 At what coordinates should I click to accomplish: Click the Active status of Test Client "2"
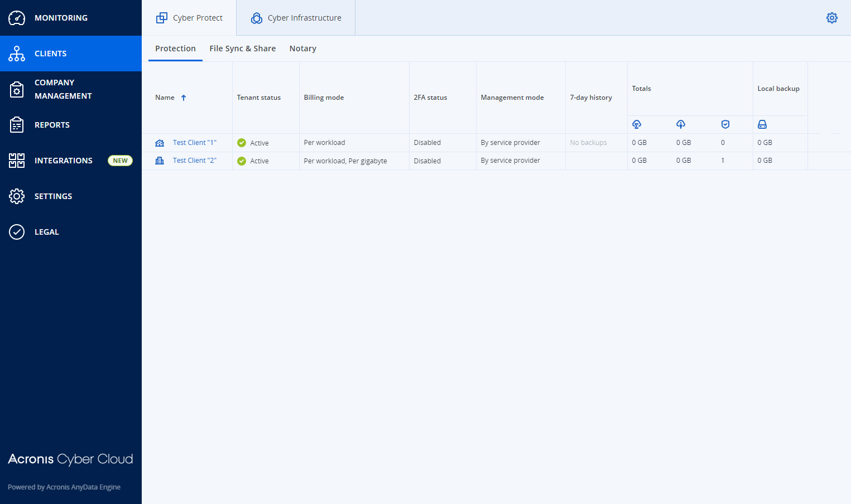(259, 161)
